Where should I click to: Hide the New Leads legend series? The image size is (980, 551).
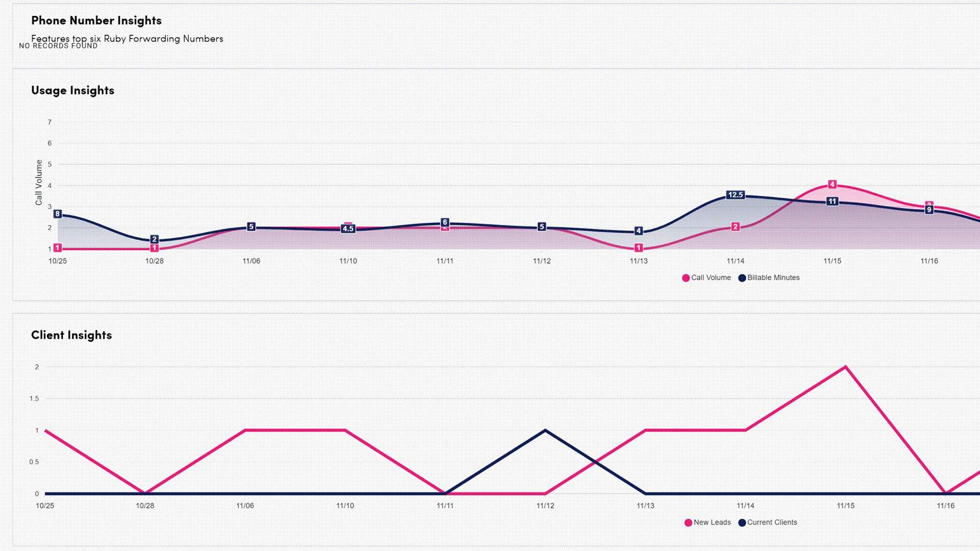point(707,522)
